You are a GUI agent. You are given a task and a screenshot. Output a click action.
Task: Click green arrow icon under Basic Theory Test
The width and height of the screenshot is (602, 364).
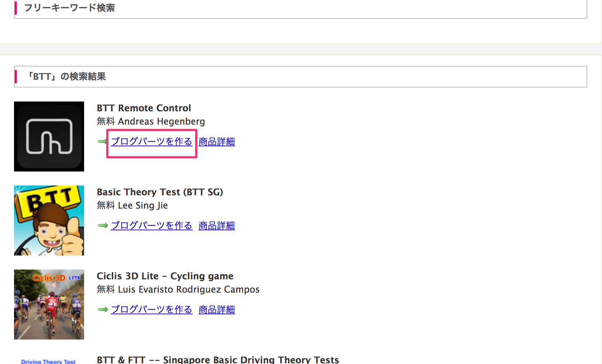103,225
